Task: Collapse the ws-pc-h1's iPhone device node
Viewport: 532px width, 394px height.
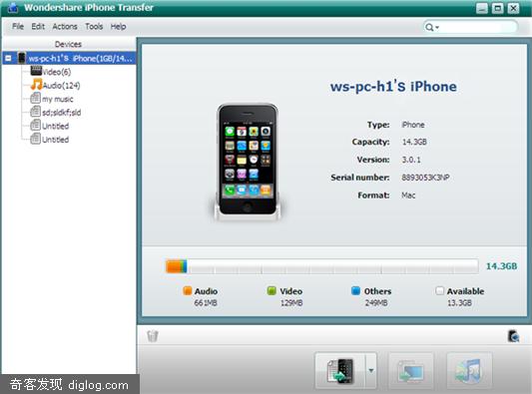Action: click(8, 58)
